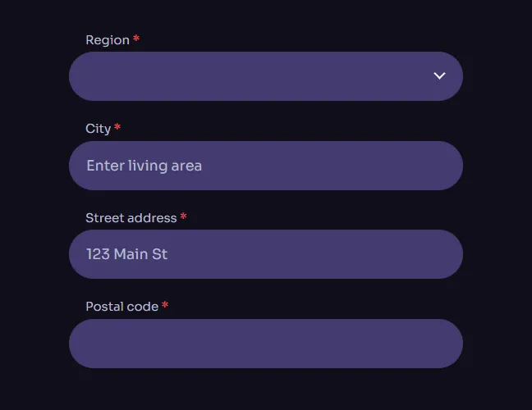The image size is (532, 410).
Task: Focus the City input field
Action: (x=265, y=166)
